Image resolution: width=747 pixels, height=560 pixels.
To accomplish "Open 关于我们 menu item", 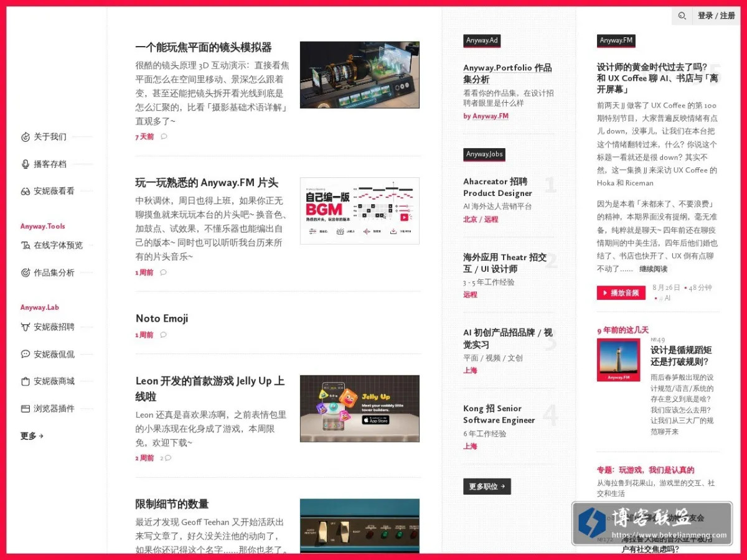I will click(50, 137).
